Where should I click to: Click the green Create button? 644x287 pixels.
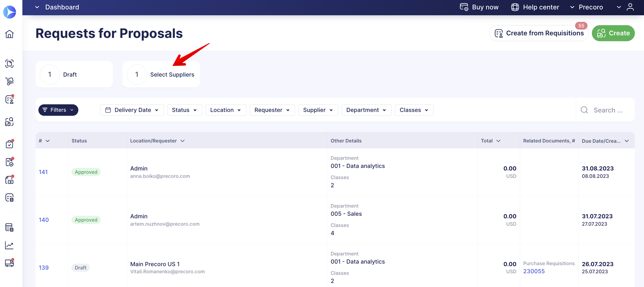tap(613, 33)
